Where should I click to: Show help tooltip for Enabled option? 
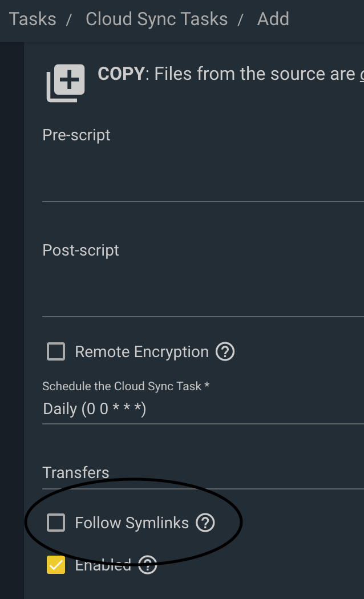(x=147, y=565)
